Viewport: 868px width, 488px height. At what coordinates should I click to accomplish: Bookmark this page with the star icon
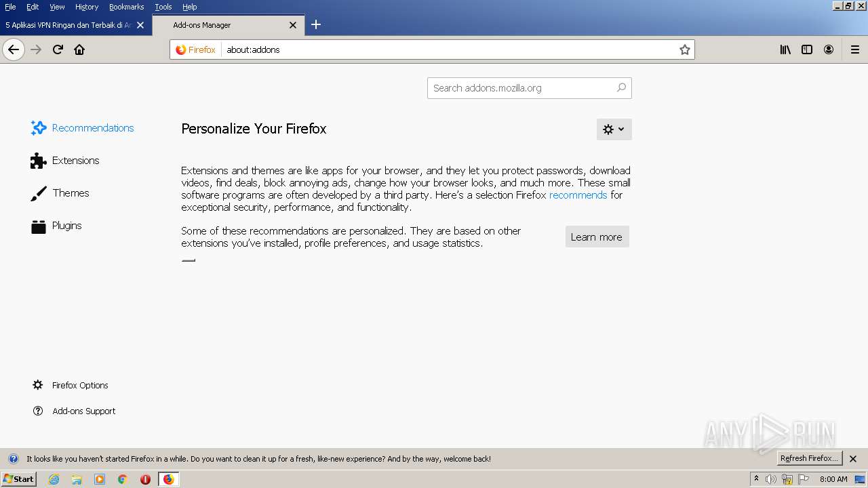coord(685,49)
